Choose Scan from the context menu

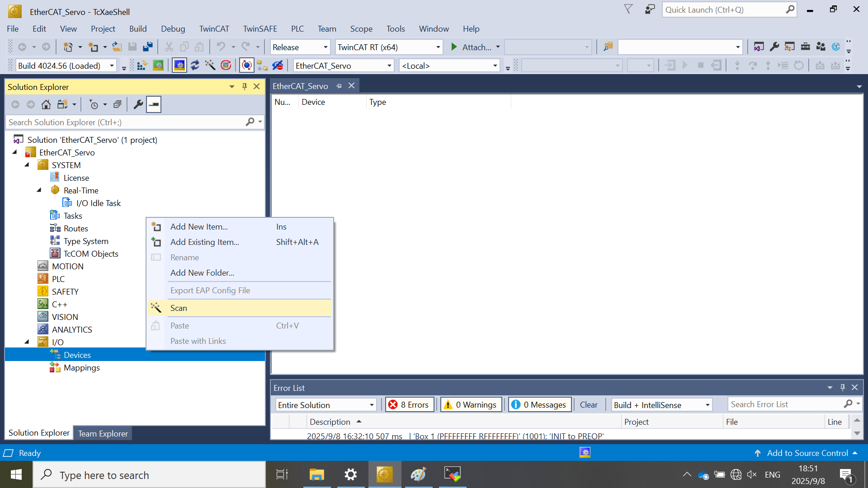[x=179, y=308]
